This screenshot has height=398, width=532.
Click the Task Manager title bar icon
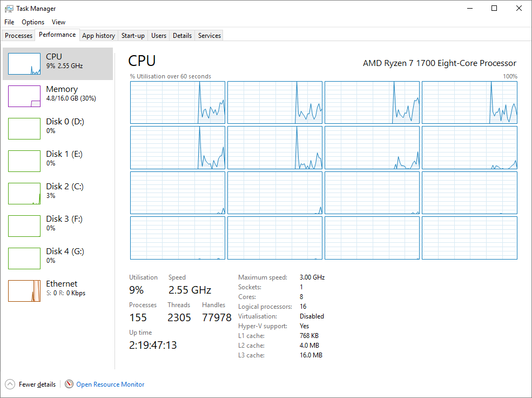point(9,9)
